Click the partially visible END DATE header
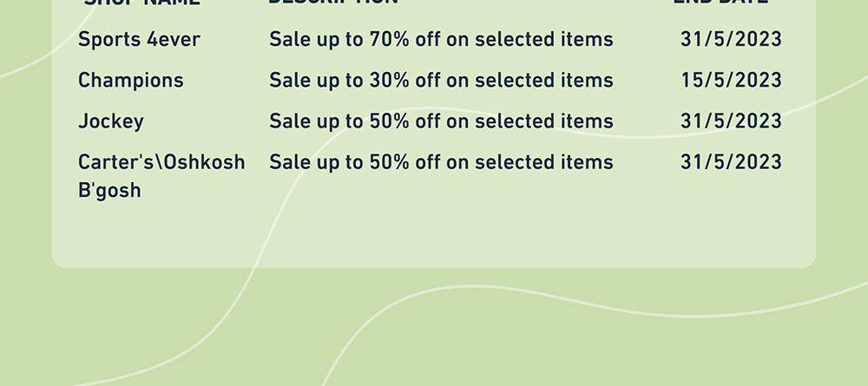Viewport: 868px width, 386px height. pos(720,3)
